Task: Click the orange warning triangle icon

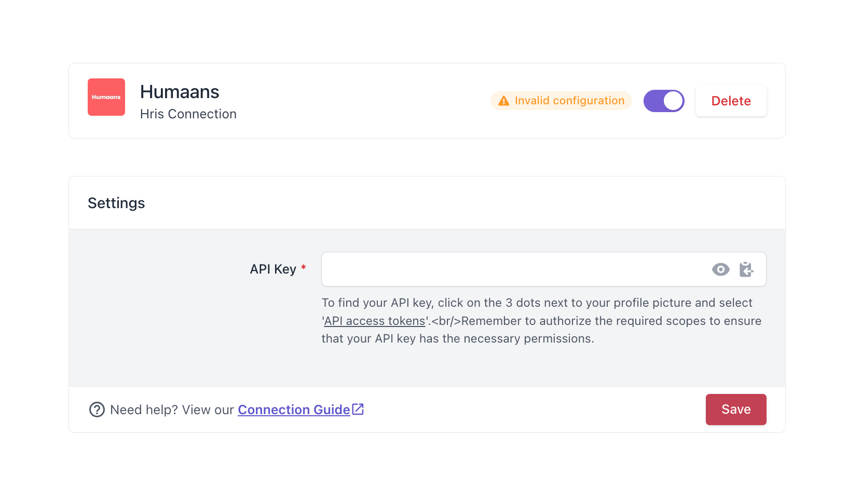Action: pyautogui.click(x=503, y=101)
